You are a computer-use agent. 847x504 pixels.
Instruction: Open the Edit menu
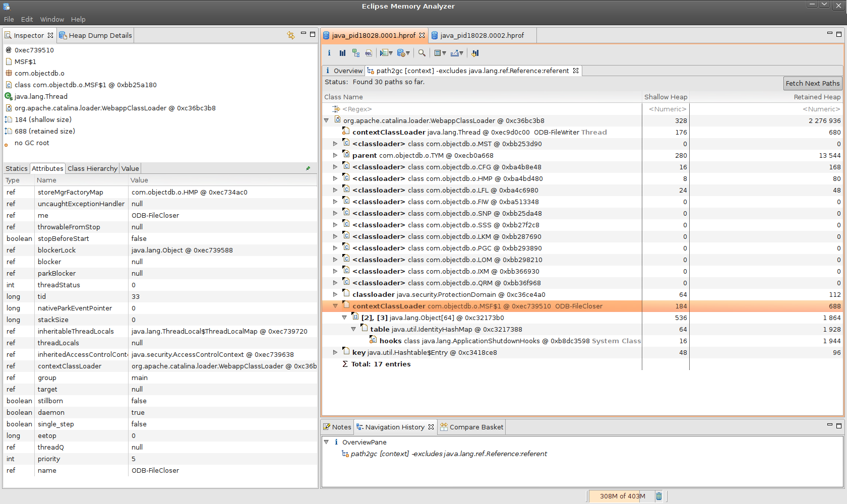pyautogui.click(x=27, y=19)
